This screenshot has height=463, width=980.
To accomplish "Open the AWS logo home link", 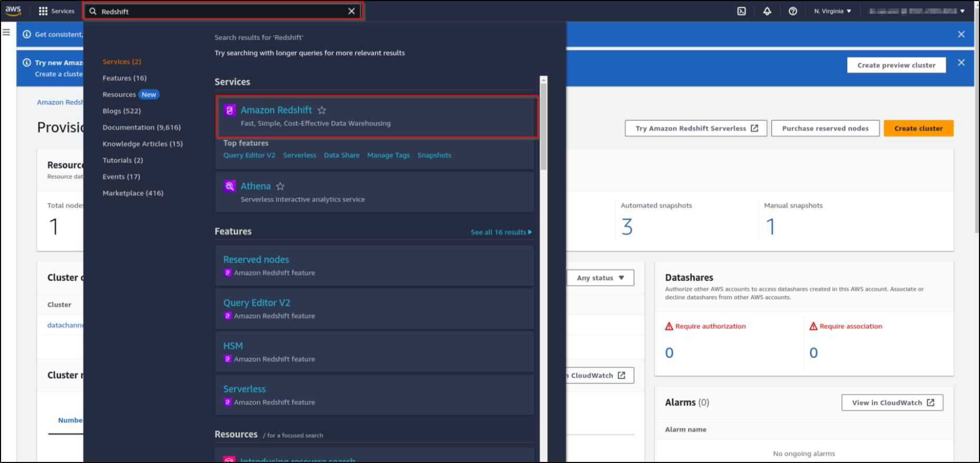I will click(x=13, y=11).
